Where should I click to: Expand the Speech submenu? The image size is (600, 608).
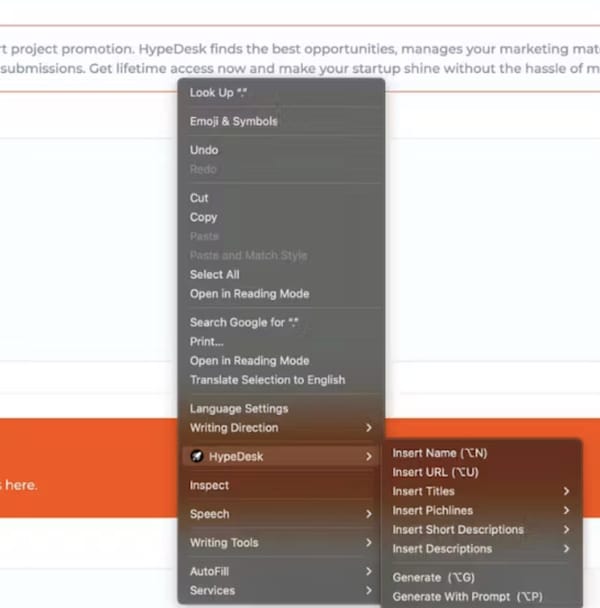point(280,514)
